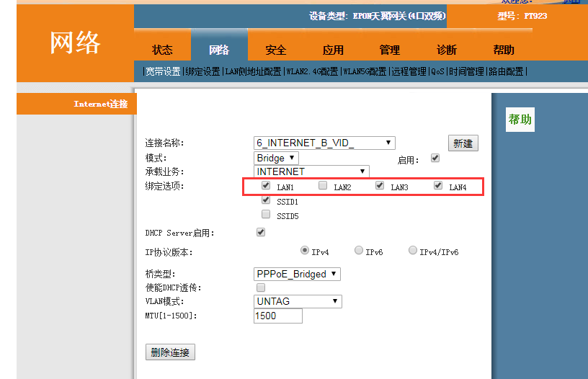The height and width of the screenshot is (379, 588).
Task: Open LAN侧地址配置 submenu
Action: 253,71
